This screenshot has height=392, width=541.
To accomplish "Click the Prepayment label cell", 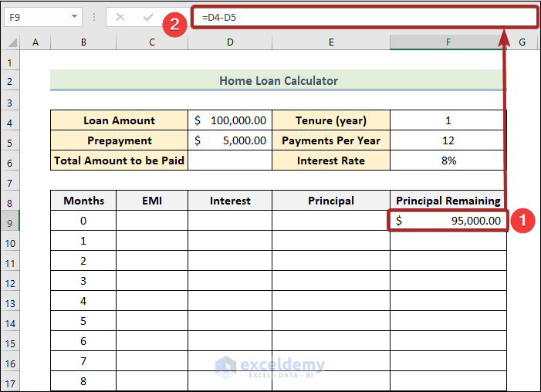I will [x=119, y=140].
